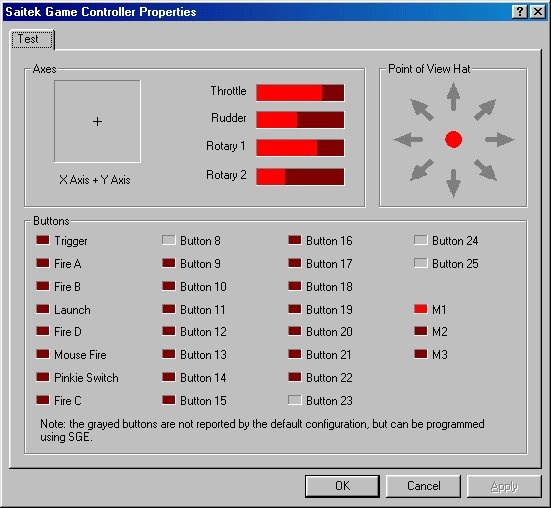Click the Throttle axis bar

coord(300,92)
